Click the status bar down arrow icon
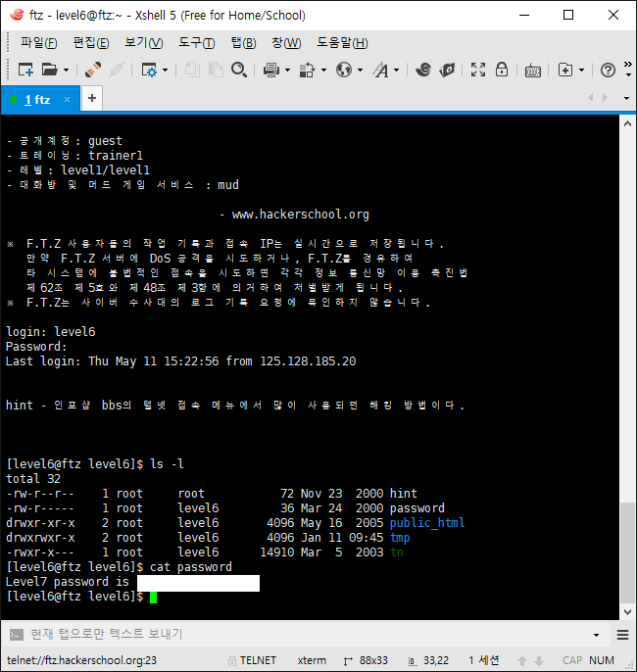This screenshot has height=672, width=637. click(x=539, y=661)
